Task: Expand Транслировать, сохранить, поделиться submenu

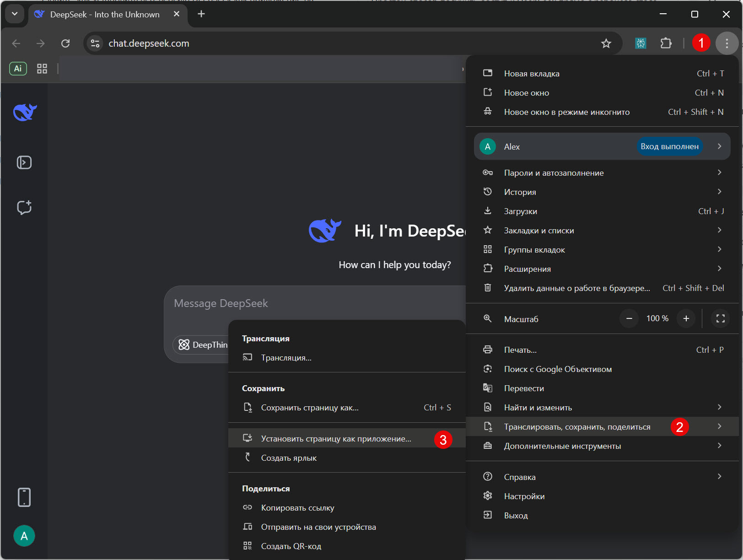Action: click(x=602, y=426)
